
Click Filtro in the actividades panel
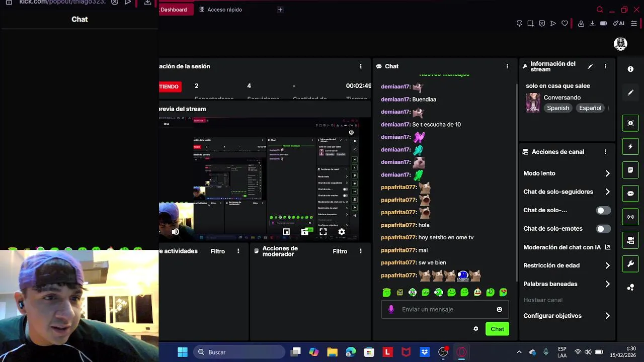click(217, 251)
